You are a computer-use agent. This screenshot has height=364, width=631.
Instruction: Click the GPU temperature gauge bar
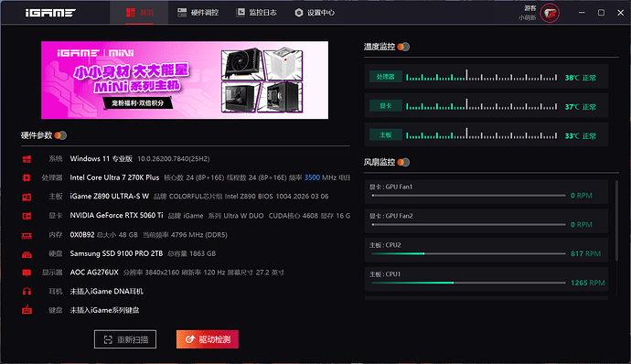coord(482,104)
